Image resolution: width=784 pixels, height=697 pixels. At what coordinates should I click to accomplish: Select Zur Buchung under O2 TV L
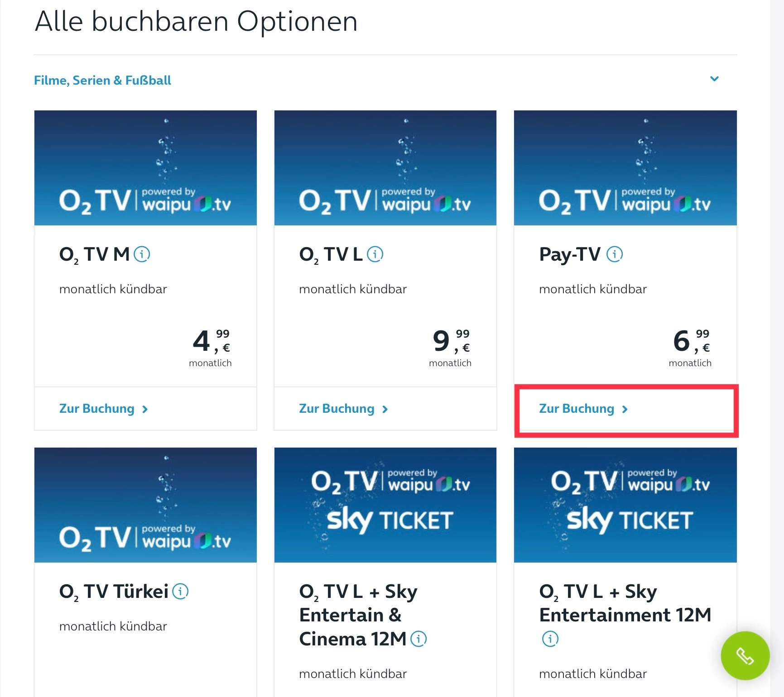click(343, 409)
